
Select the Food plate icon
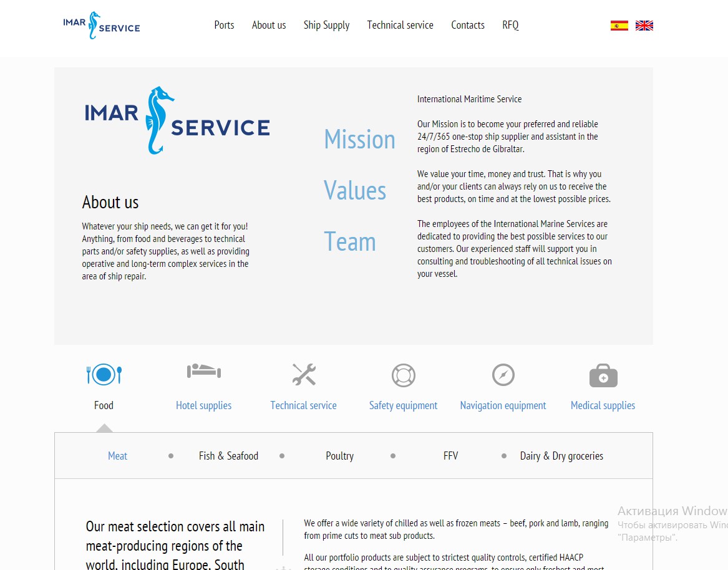click(x=104, y=375)
